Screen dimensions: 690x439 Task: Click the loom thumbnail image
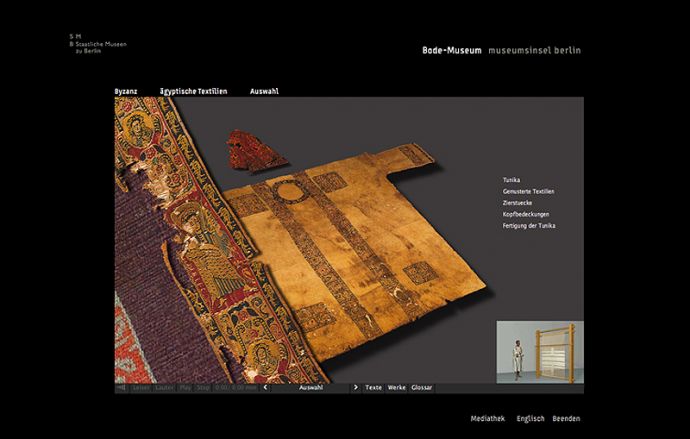(x=540, y=351)
